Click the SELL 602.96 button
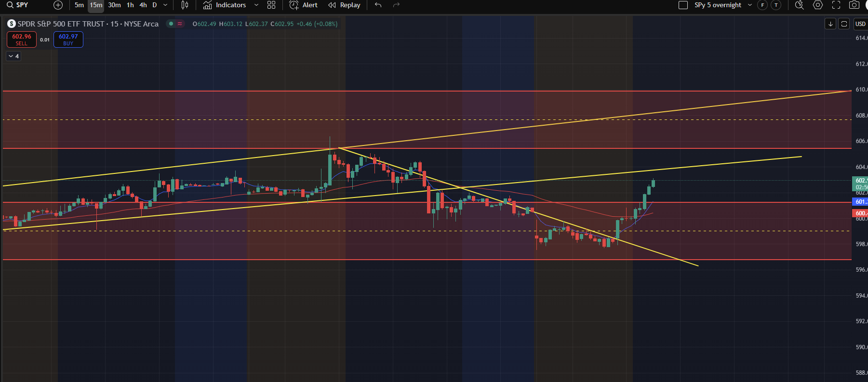868x382 pixels. 22,40
